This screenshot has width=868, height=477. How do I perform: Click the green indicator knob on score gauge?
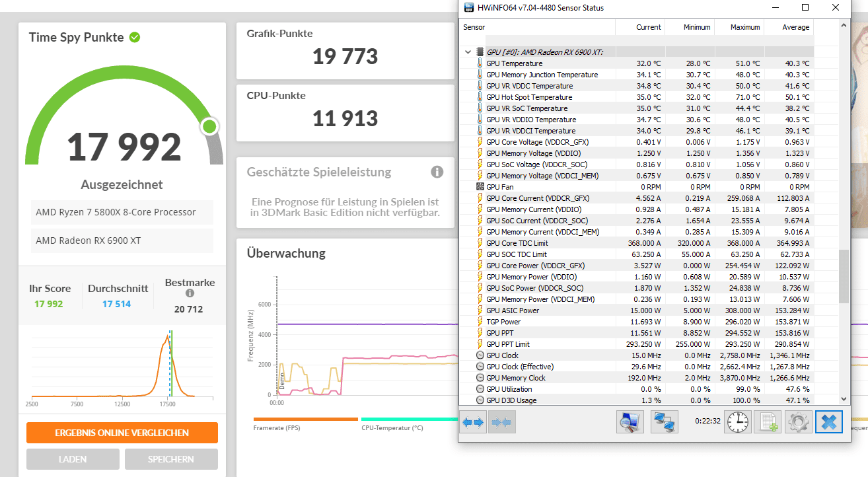(210, 126)
